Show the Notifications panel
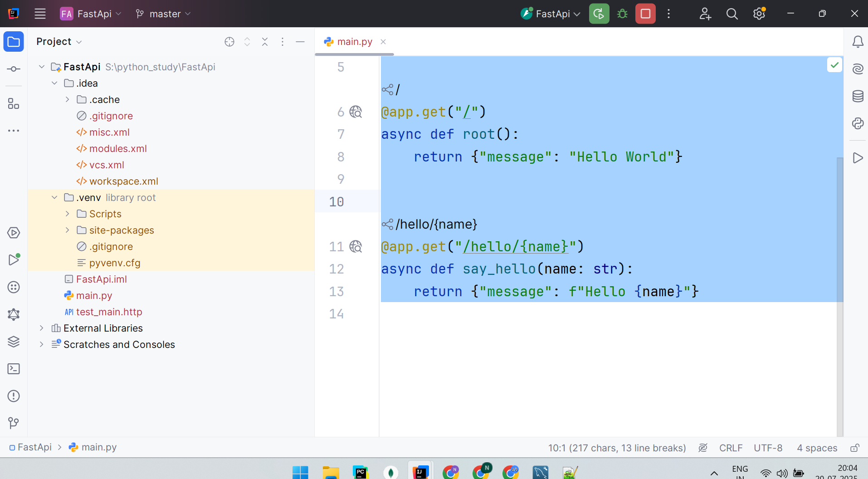Viewport: 868px width, 479px height. pyautogui.click(x=857, y=42)
